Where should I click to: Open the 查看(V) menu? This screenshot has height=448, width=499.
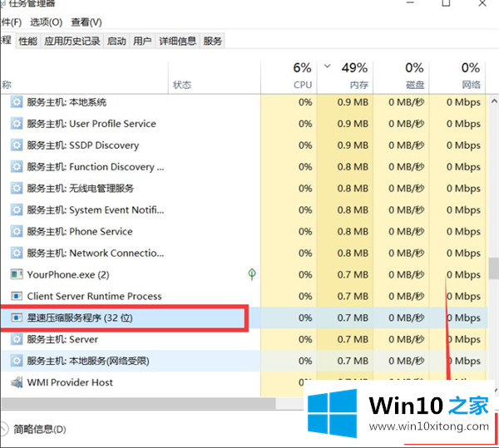pyautogui.click(x=86, y=22)
